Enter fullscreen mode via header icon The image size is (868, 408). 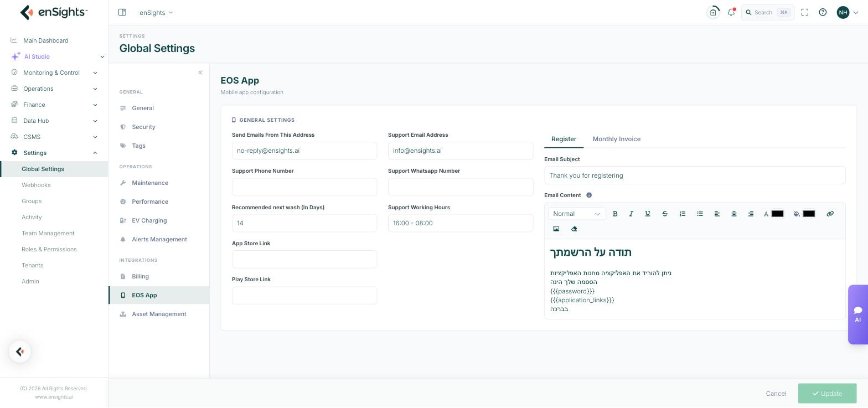[805, 12]
